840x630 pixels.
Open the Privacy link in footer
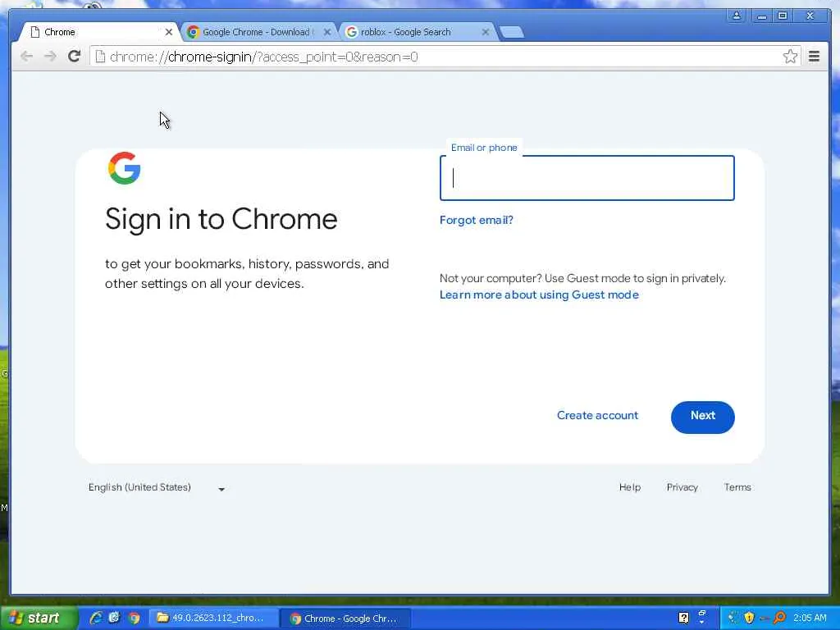click(x=682, y=487)
